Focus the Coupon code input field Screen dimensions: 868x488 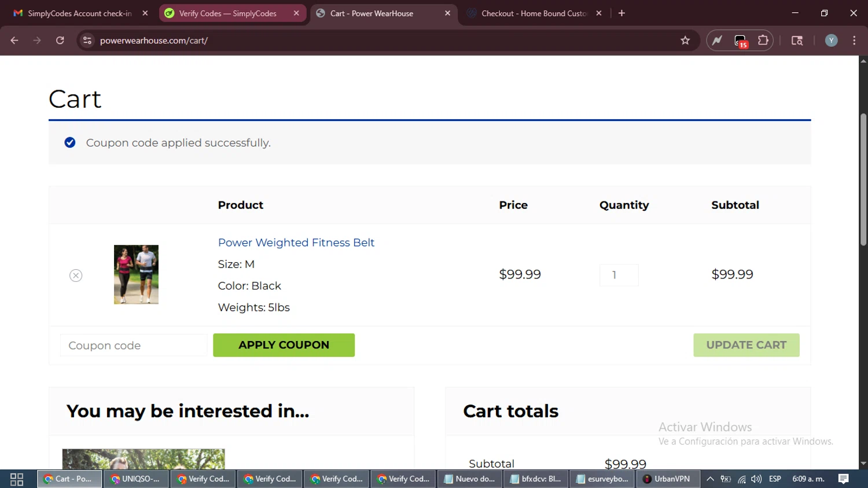tap(134, 346)
